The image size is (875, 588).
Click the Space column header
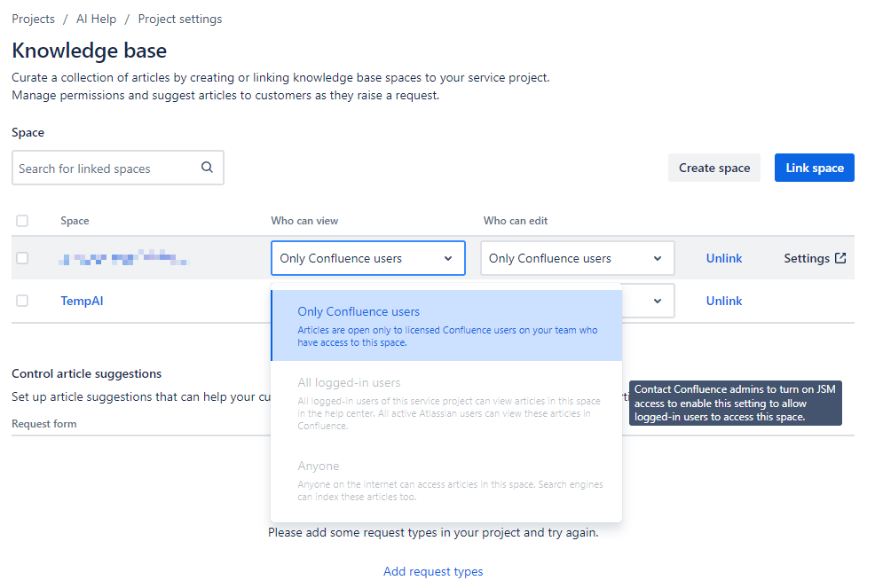[75, 221]
